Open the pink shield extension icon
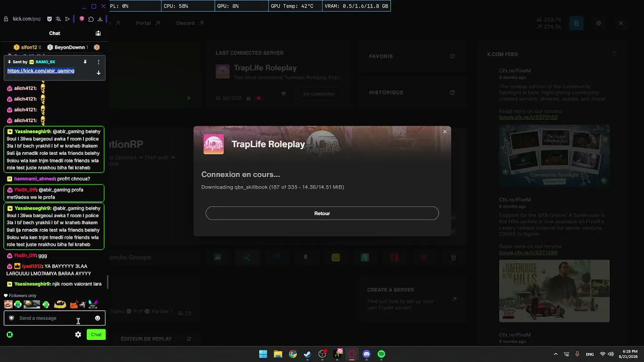Screen dimensions: 644x362 pos(82,19)
